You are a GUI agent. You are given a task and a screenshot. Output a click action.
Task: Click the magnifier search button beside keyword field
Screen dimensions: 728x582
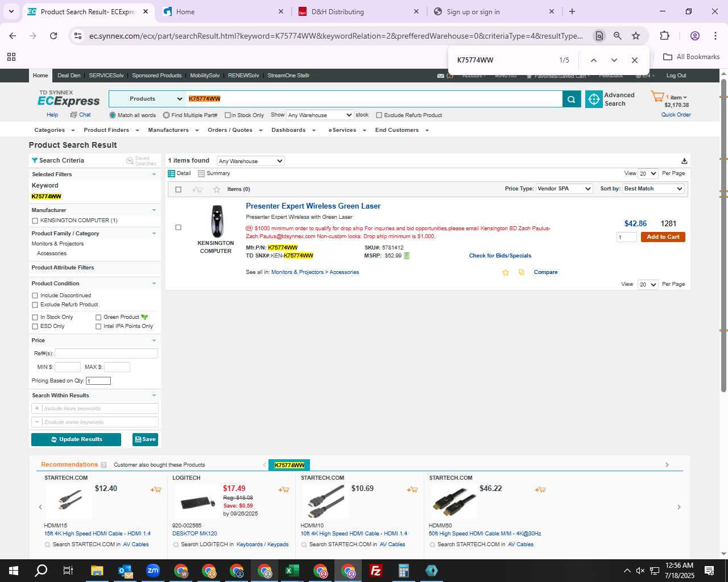tap(572, 99)
